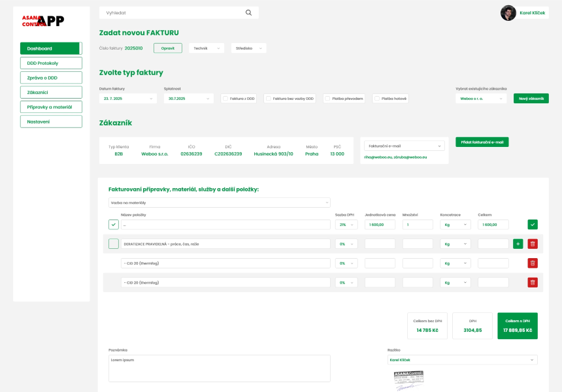
Task: Click the ASANA Control APP logo
Action: [x=43, y=21]
